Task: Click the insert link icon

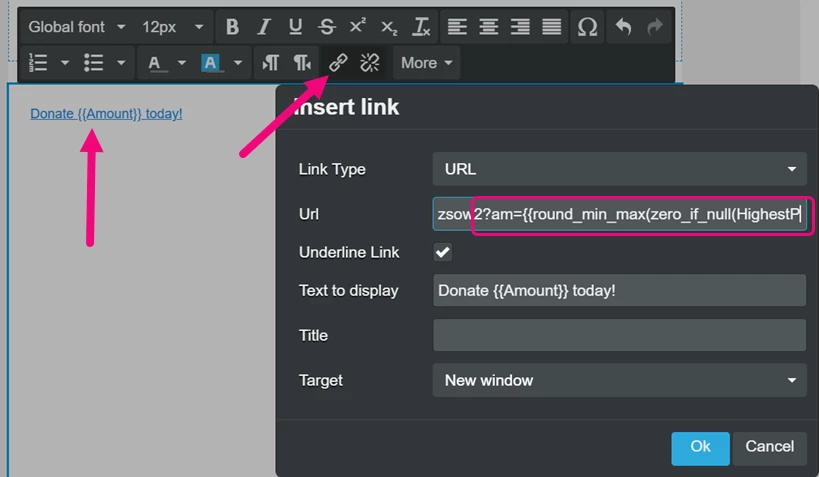Action: point(338,63)
